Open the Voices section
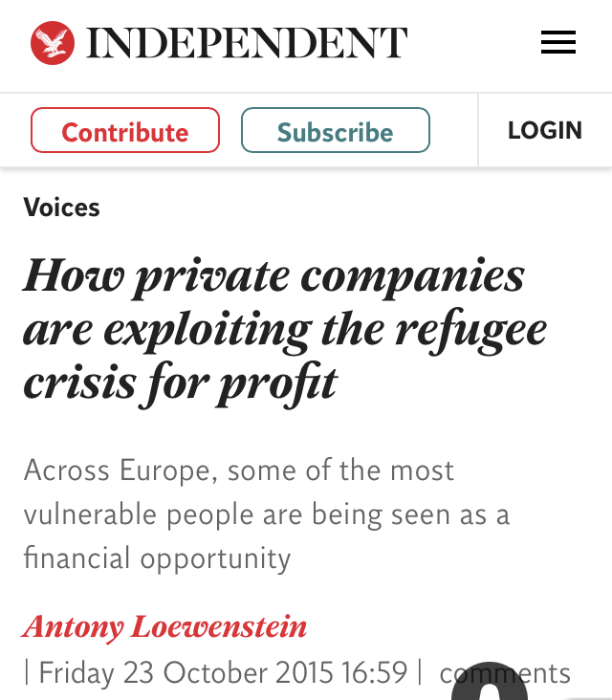The width and height of the screenshot is (612, 700). coord(61,208)
